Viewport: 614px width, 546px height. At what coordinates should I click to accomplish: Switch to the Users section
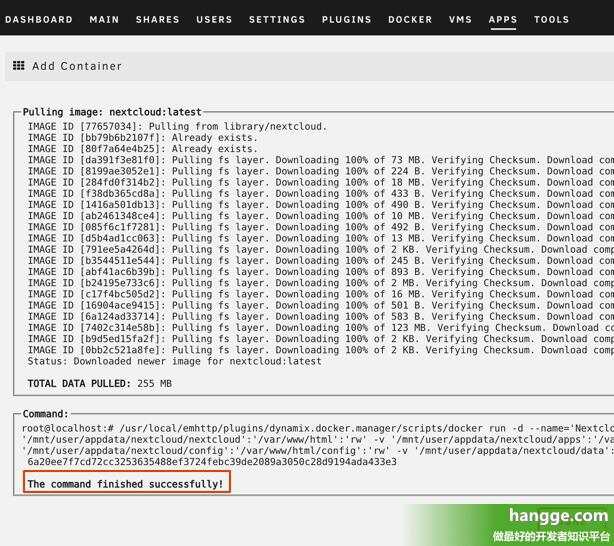tap(214, 19)
